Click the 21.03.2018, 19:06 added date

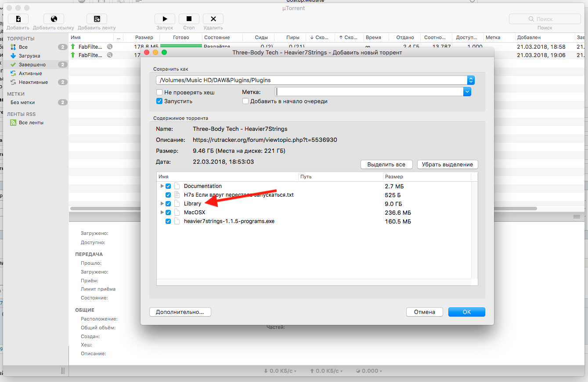(541, 55)
